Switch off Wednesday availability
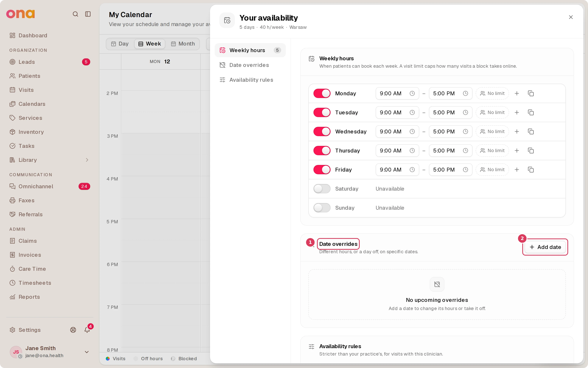The width and height of the screenshot is (588, 368). [322, 131]
